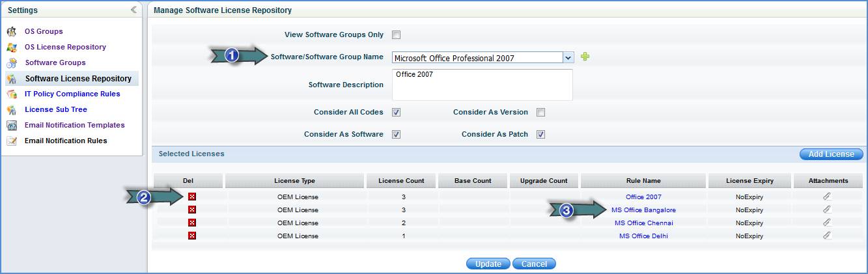Open Email Notification Templates page
The image size is (868, 274).
coord(75,125)
